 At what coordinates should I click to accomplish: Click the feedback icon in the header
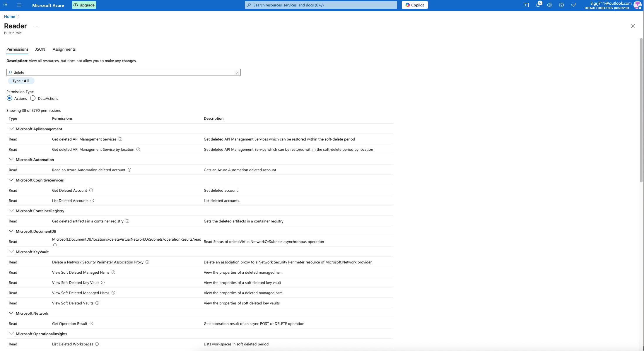[x=573, y=5]
